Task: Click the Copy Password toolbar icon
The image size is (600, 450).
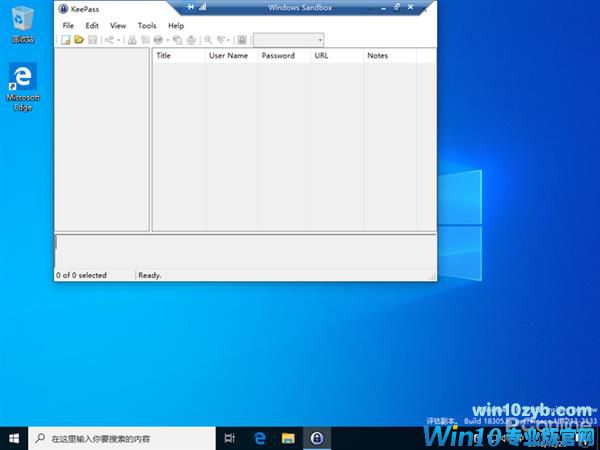Action: 145,40
